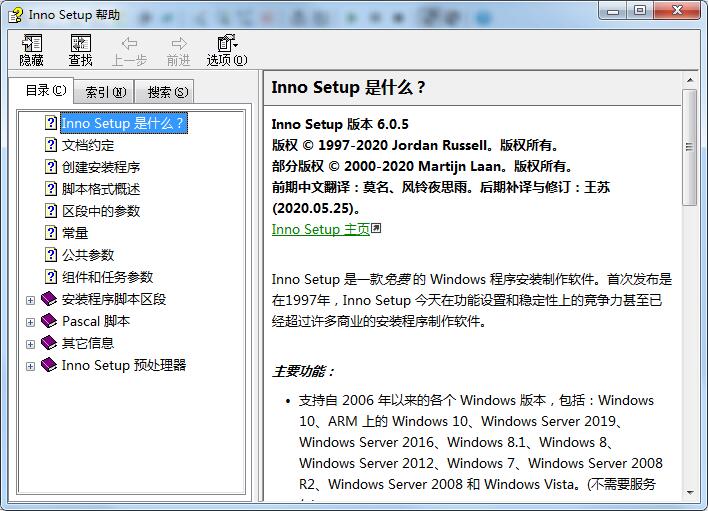Expand the Pascal 脚本 node
708x511 pixels.
coord(30,322)
